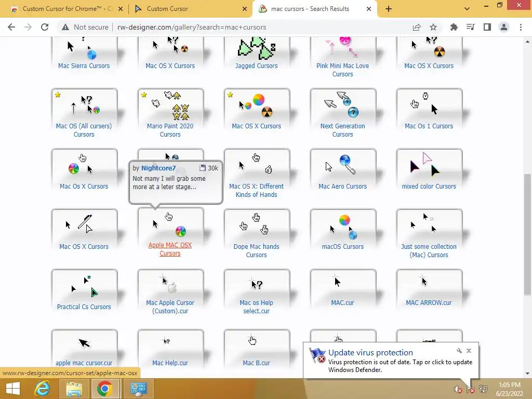Close the Custom Cursor tab
The width and height of the screenshot is (532, 399).
coord(244,9)
